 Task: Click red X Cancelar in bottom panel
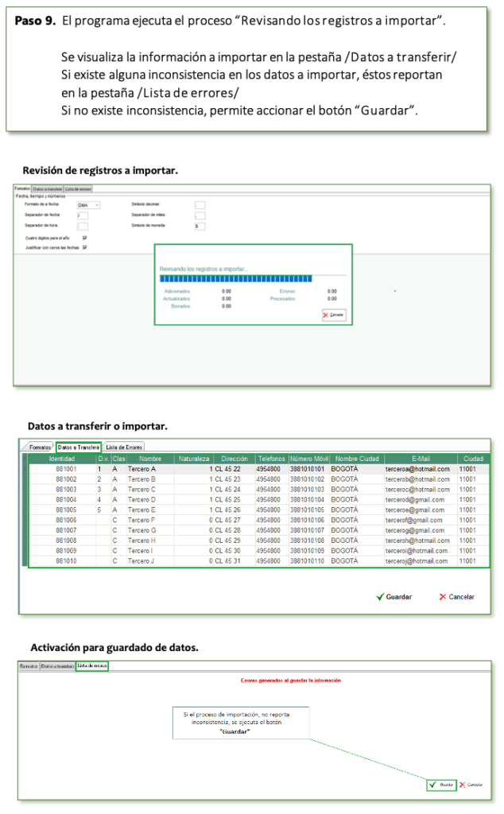point(471,784)
